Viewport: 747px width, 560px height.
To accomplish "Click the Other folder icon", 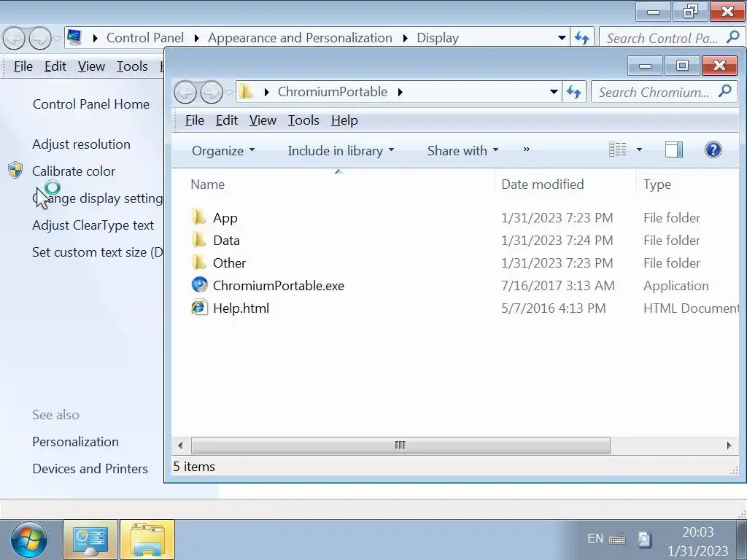I will point(198,262).
